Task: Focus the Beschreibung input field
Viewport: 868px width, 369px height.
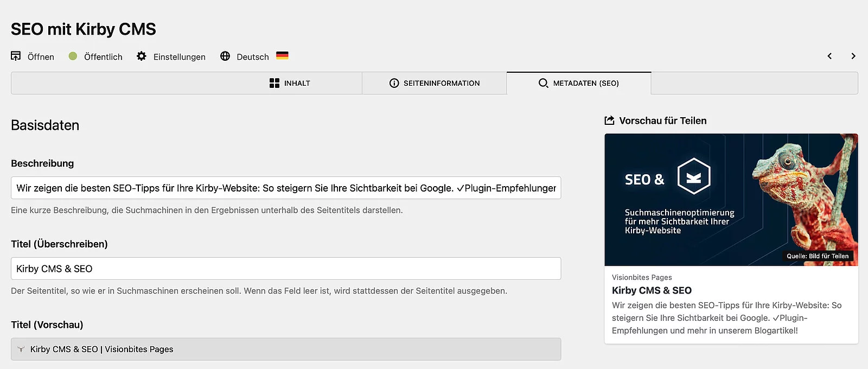Action: pyautogui.click(x=286, y=188)
